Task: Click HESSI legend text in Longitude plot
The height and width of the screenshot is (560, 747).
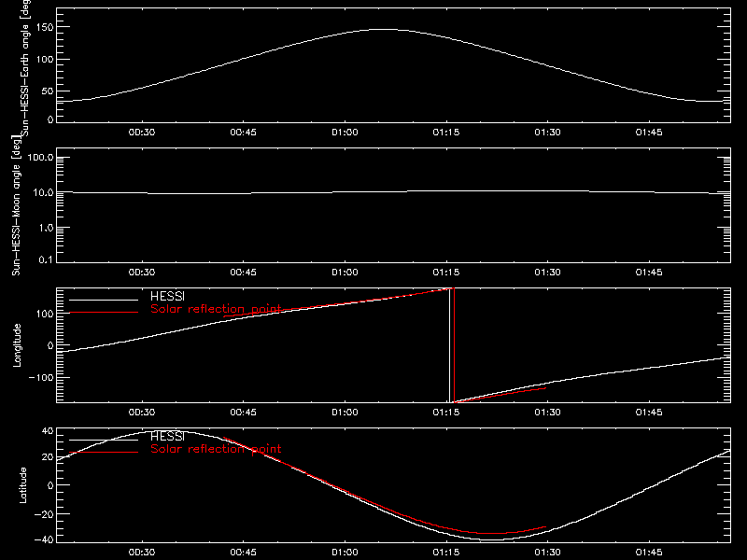Action: point(167,296)
